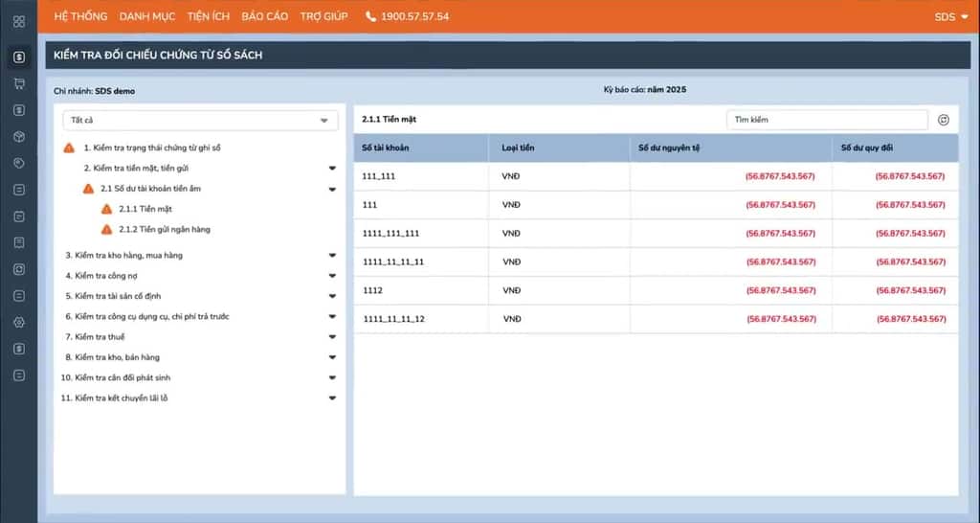This screenshot has height=523, width=980.
Task: Click account number 1112
Action: (372, 290)
